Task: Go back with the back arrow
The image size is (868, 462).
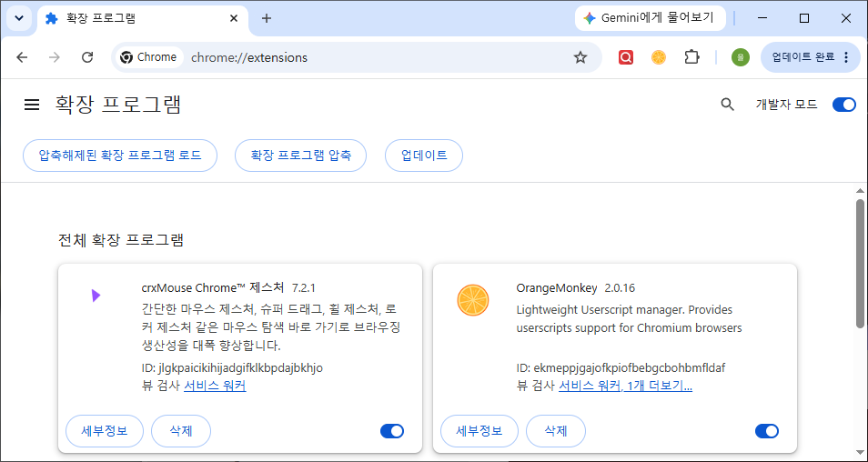Action: click(22, 57)
